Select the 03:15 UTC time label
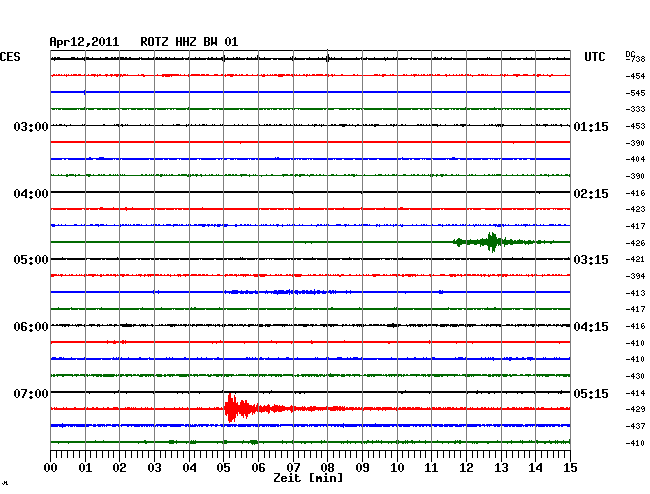 click(591, 259)
